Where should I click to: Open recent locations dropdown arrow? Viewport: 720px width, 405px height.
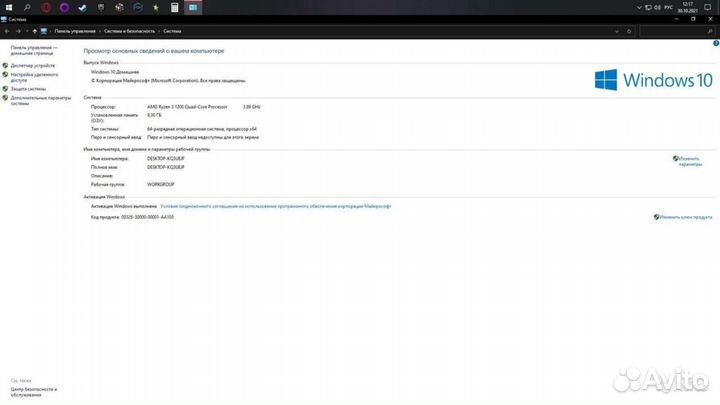click(x=27, y=31)
